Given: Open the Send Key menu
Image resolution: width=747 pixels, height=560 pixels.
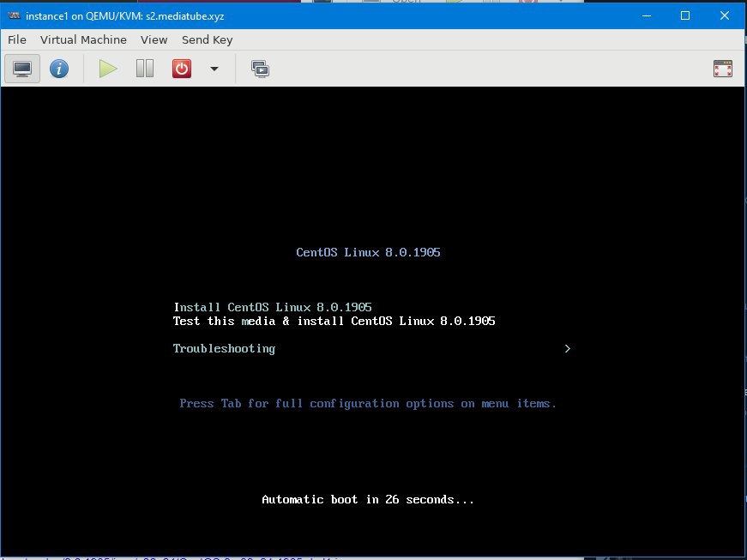Looking at the screenshot, I should click(208, 40).
